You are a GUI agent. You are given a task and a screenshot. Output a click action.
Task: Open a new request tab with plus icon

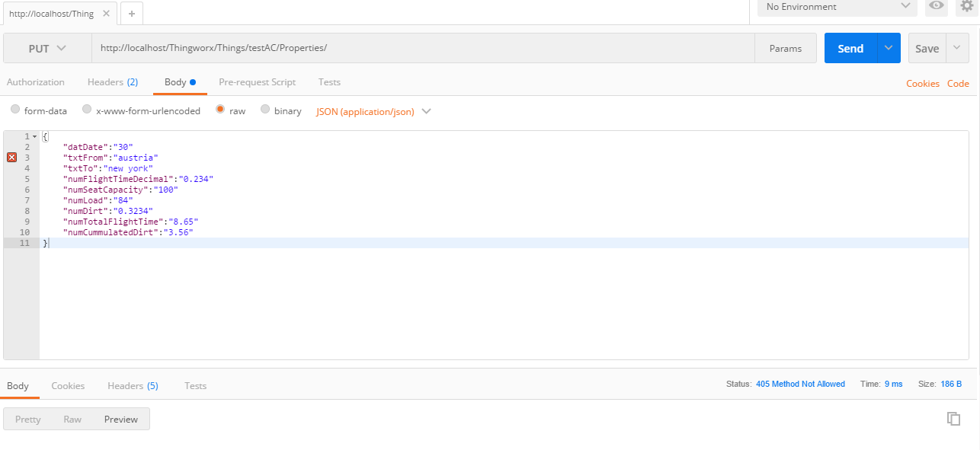tap(131, 14)
